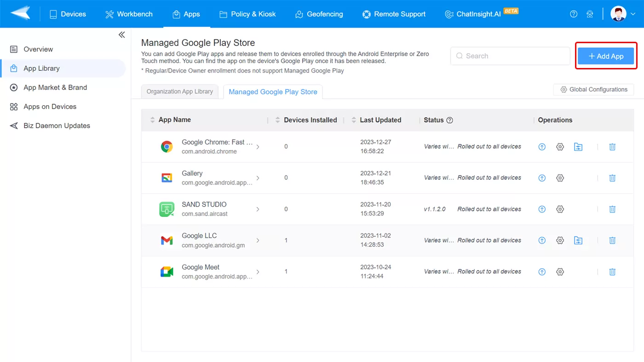
Task: Delete Google Chrome from the list
Action: pyautogui.click(x=612, y=147)
